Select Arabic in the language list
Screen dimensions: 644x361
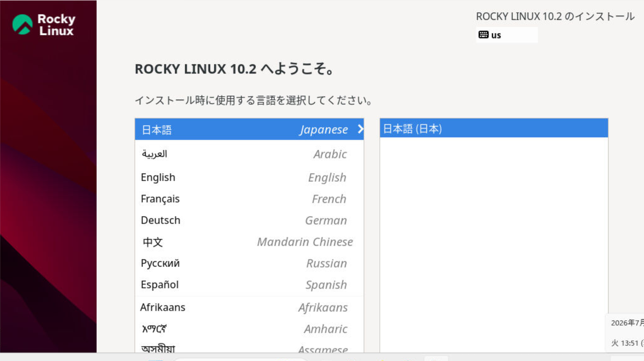click(249, 154)
